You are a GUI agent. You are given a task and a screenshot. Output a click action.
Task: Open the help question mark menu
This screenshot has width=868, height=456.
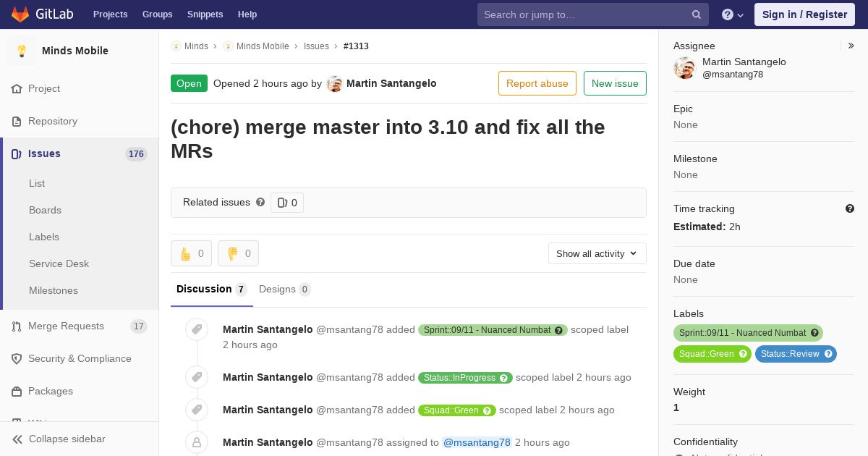[x=733, y=14]
